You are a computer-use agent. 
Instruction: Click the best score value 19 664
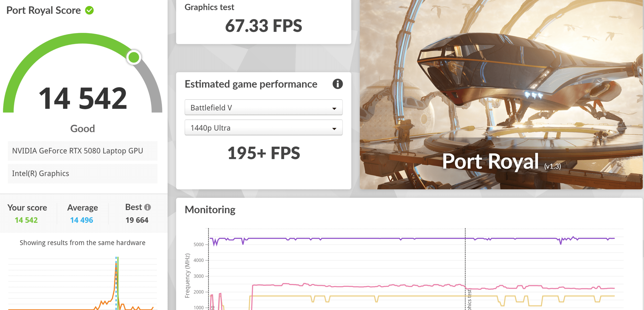pyautogui.click(x=137, y=220)
